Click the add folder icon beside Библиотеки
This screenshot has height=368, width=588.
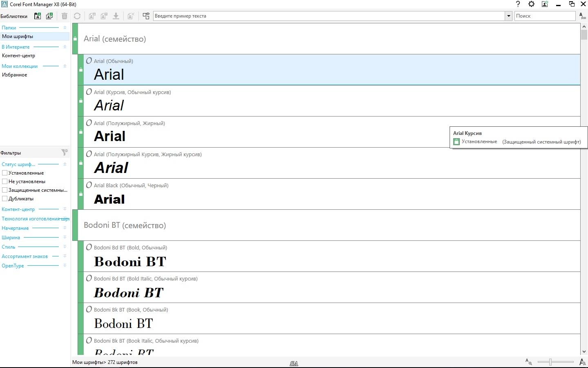pyautogui.click(x=38, y=16)
